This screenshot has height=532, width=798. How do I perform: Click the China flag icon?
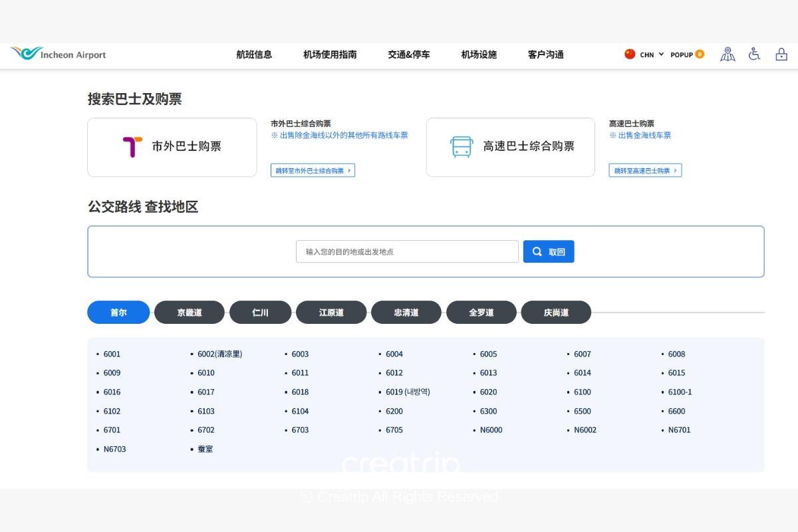pos(630,55)
